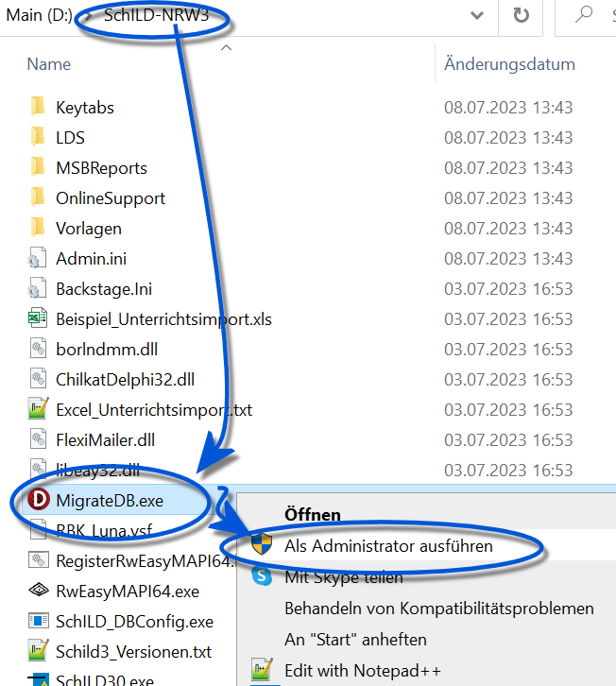Click the Notepad++ icon in context menu
Screen dimensions: 616x686
pyautogui.click(x=262, y=669)
